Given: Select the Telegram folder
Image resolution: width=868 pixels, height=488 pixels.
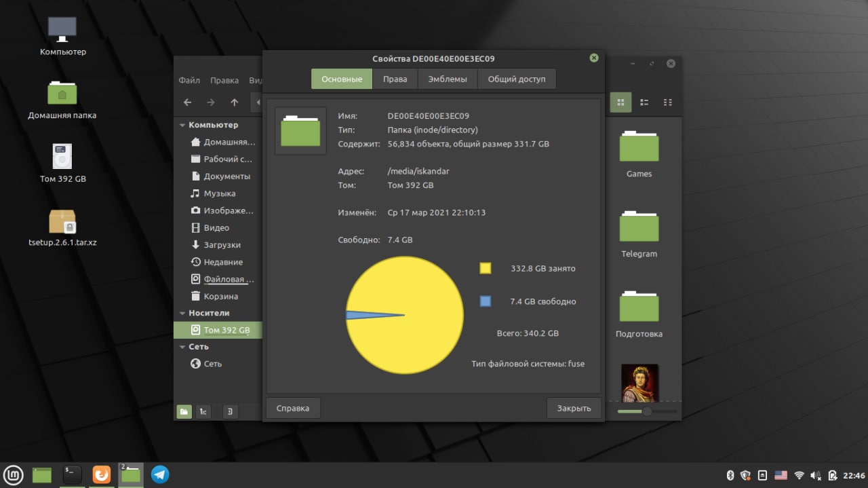Looking at the screenshot, I should coord(639,234).
